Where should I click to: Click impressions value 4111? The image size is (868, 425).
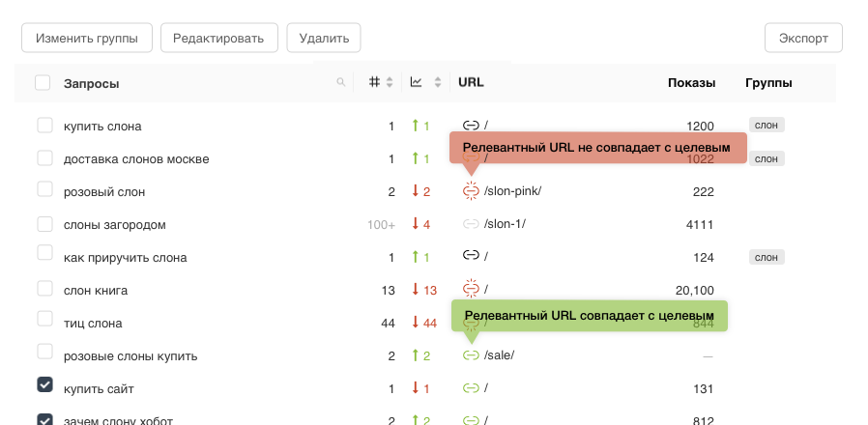pos(700,225)
